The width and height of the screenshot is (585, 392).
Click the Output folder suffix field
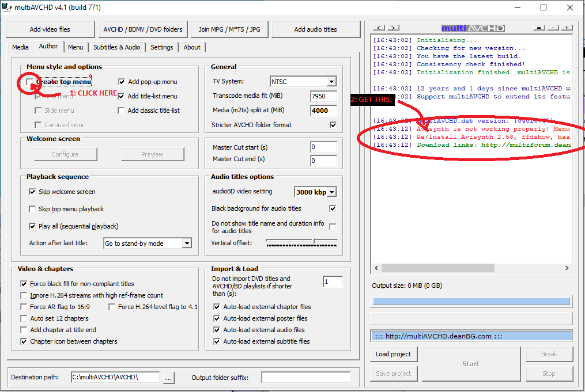(305, 377)
